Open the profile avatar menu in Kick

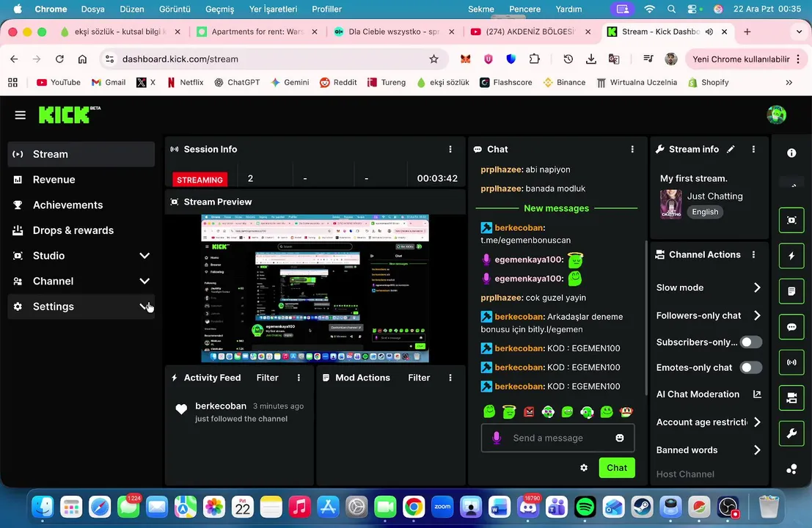(776, 114)
